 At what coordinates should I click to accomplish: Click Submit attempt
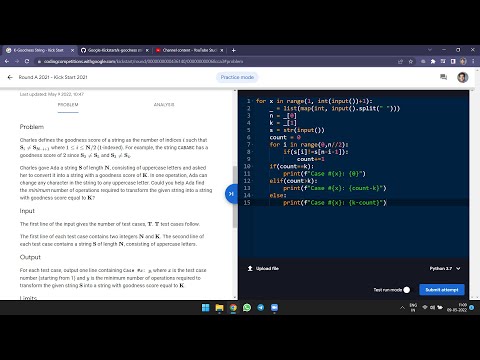coord(442,290)
